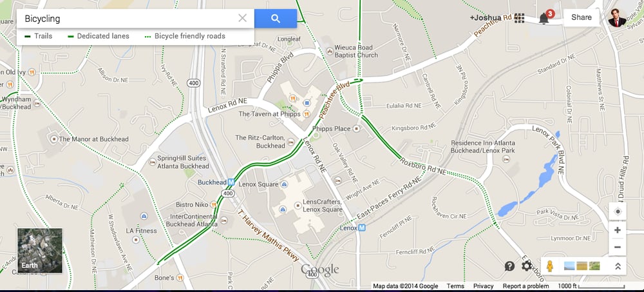Open the Google apps grid icon

pos(520,17)
